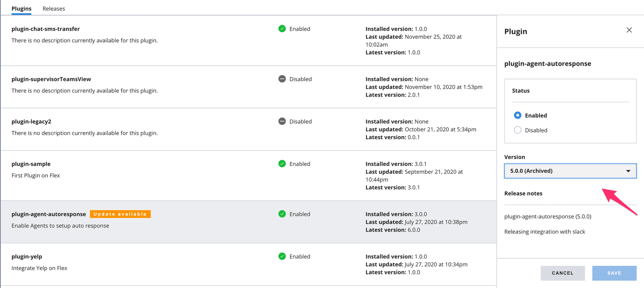Viewport: 644px width, 288px height.
Task: Open the Version dropdown showing 5.0.0 (Archived)
Action: [570, 171]
